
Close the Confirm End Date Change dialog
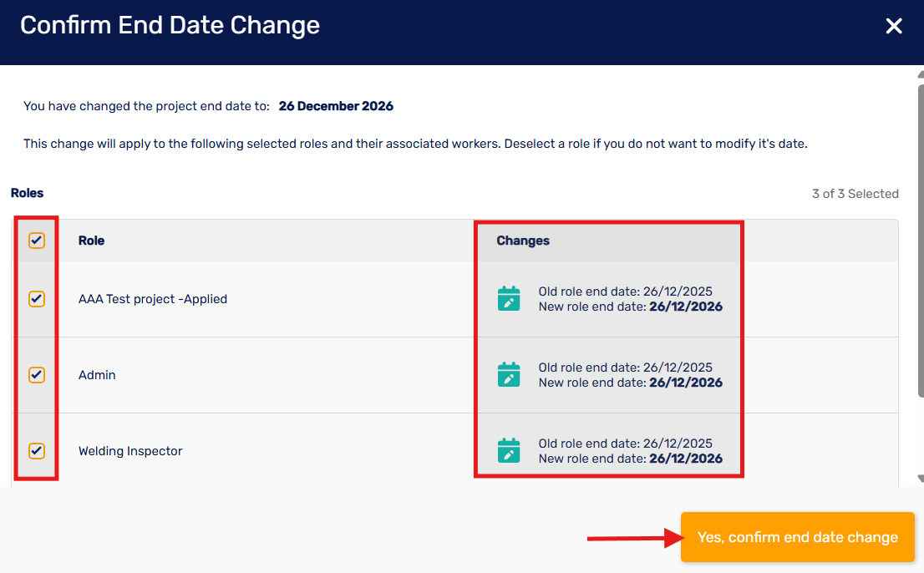[893, 26]
